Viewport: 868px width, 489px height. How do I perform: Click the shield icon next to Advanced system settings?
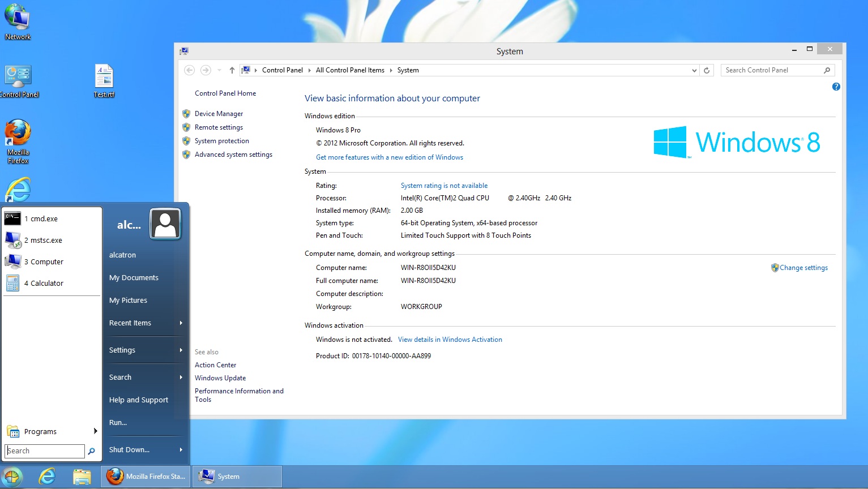point(186,155)
